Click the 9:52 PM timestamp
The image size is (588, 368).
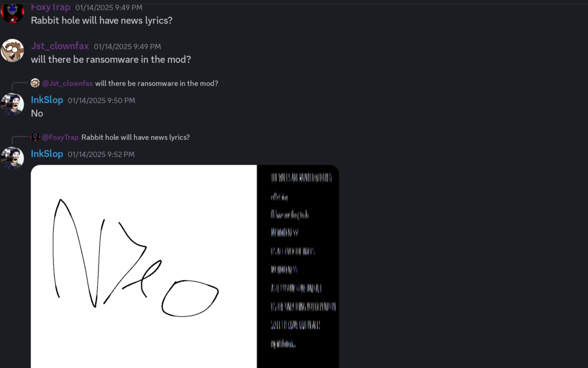pos(101,154)
